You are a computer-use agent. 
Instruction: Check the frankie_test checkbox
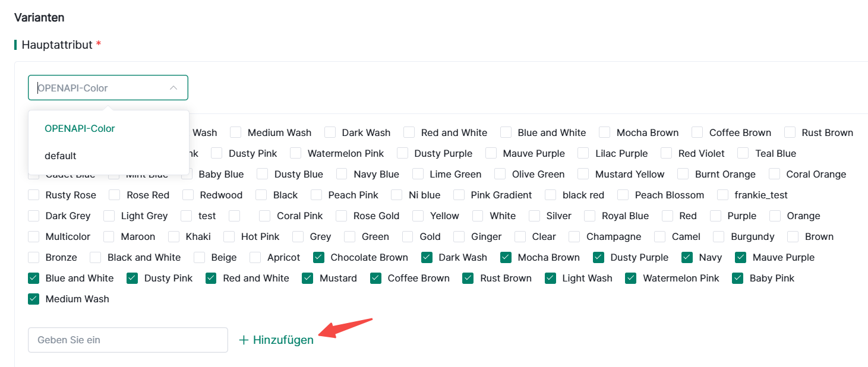(723, 195)
